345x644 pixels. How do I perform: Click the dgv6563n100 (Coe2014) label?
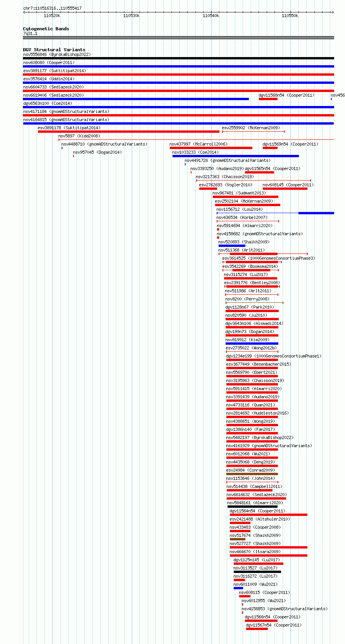(48, 103)
